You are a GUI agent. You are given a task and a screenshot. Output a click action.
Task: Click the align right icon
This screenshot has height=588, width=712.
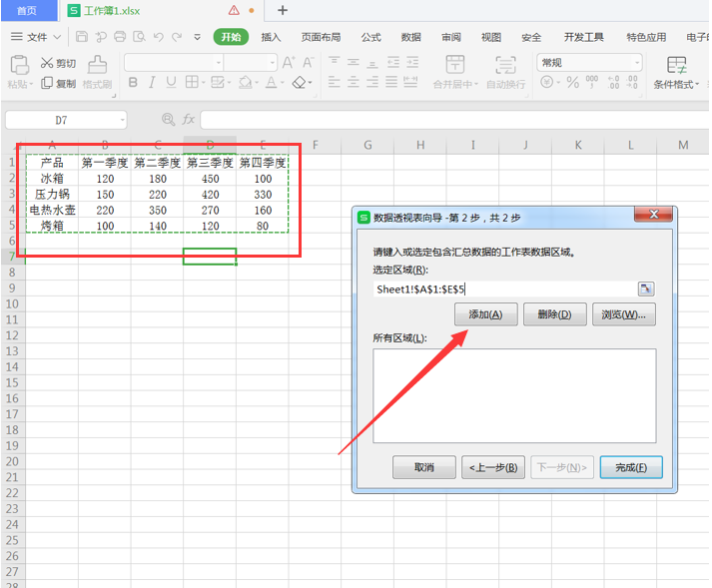[x=372, y=82]
